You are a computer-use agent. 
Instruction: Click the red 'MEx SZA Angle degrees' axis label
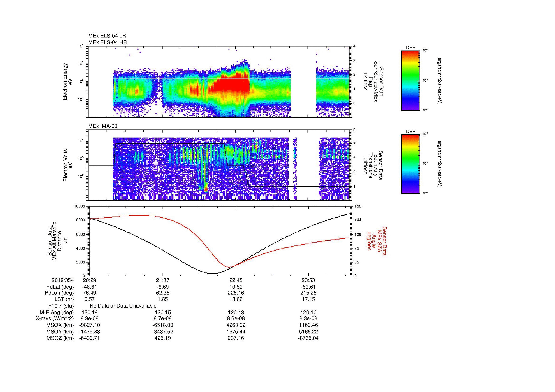click(x=377, y=241)
